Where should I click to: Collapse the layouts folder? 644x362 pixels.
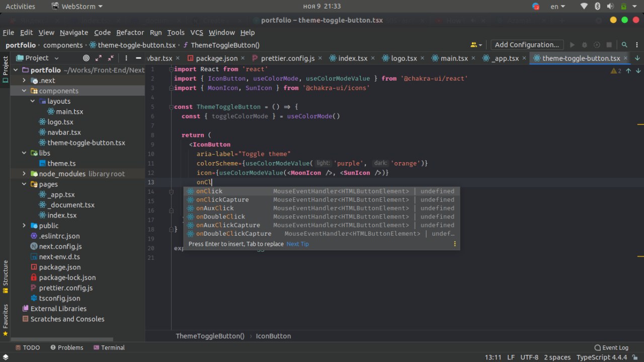[x=32, y=101]
